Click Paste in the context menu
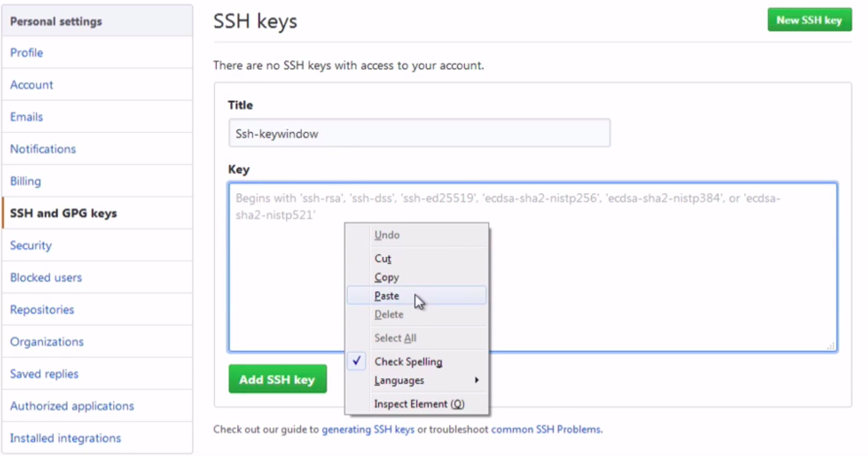Viewport: 868px width, 456px height. pyautogui.click(x=387, y=296)
